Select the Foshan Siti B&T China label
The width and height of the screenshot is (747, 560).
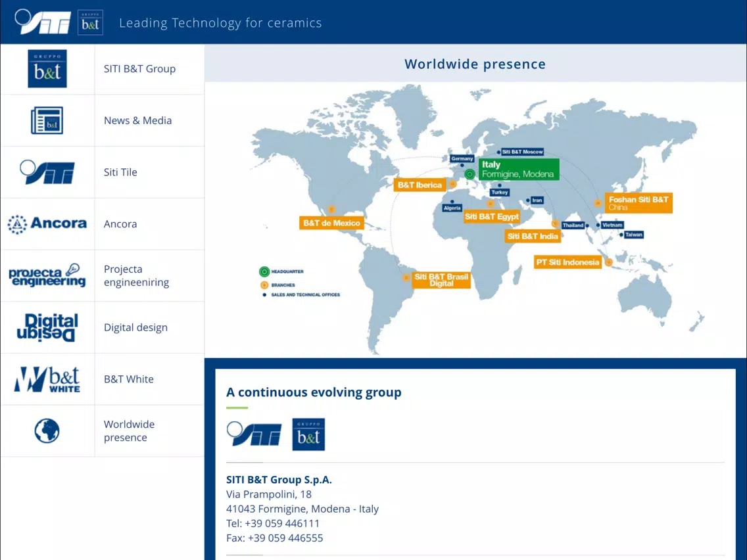(x=639, y=203)
